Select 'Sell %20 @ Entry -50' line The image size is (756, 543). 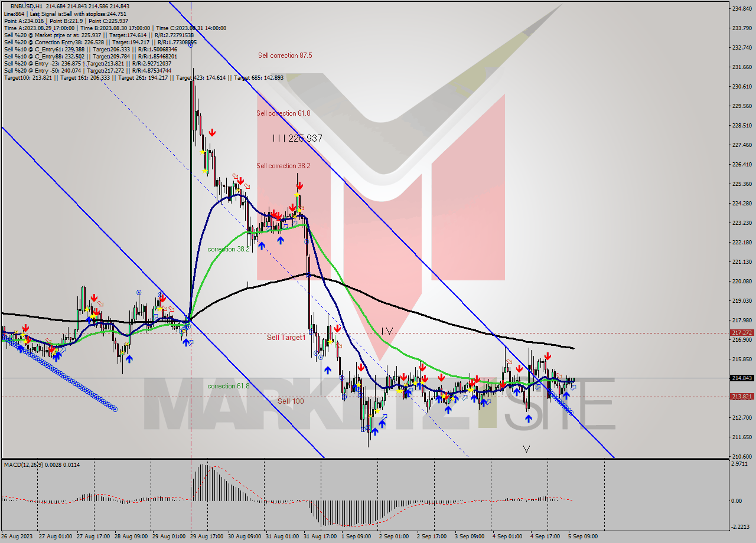pyautogui.click(x=88, y=70)
